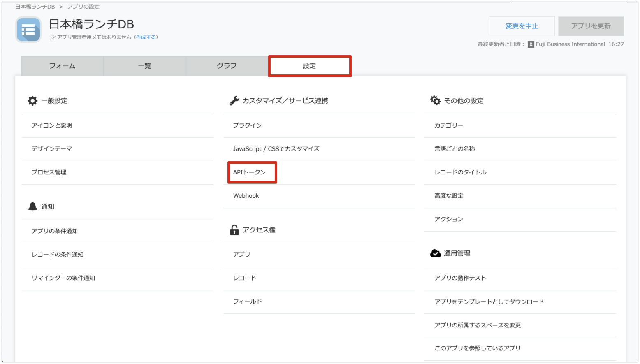Open リマインダーの条件通知 settings

click(x=118, y=278)
